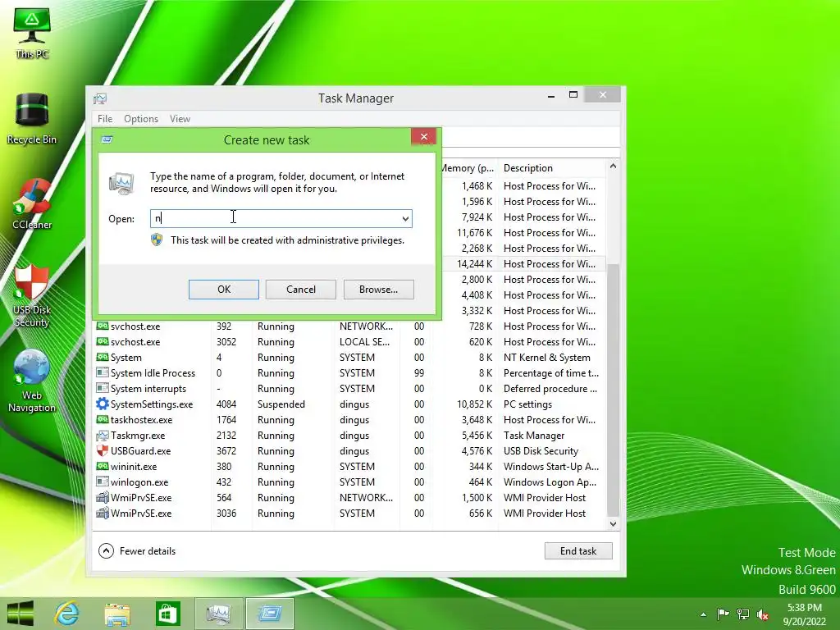This screenshot has height=630, width=840.
Task: Select the wininit.exe process icon
Action: pyautogui.click(x=102, y=466)
